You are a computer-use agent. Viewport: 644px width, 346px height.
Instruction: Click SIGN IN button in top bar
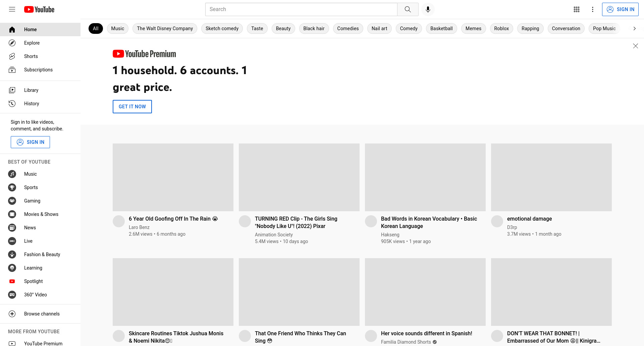[620, 9]
